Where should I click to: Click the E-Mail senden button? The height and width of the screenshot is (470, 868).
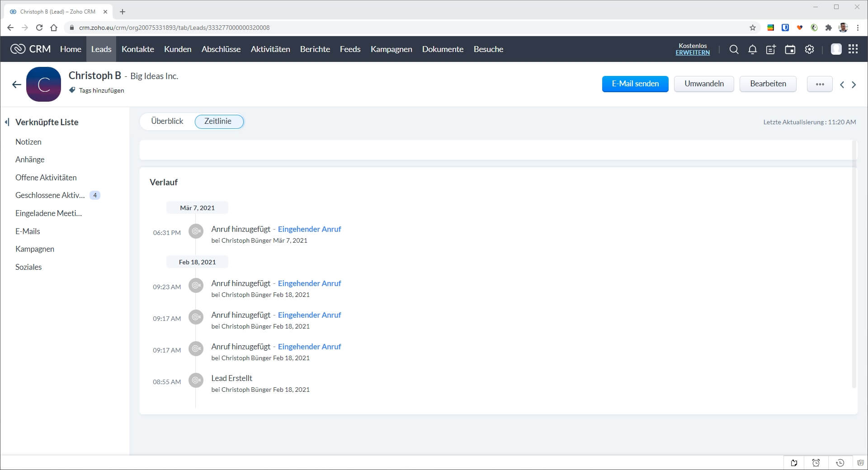click(x=635, y=84)
